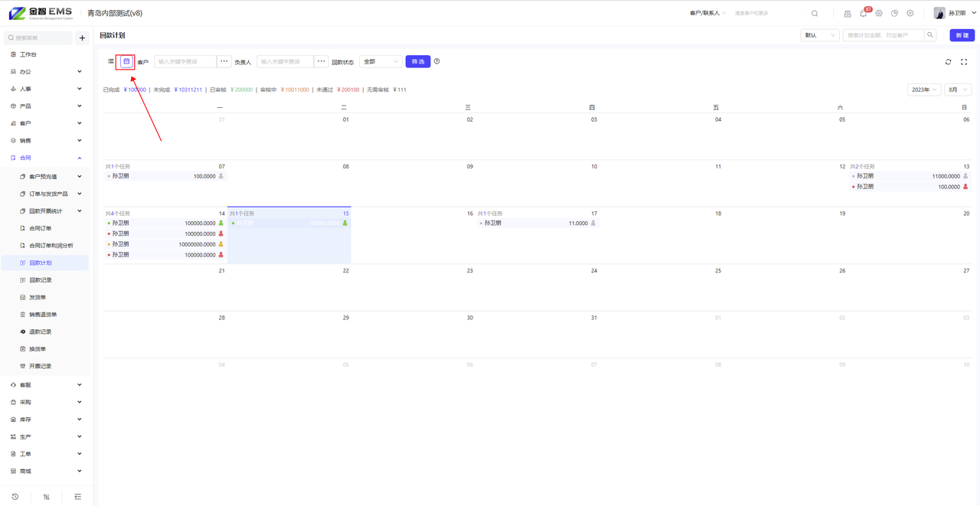Open the settings gear icon in header
The image size is (980, 506).
(879, 13)
